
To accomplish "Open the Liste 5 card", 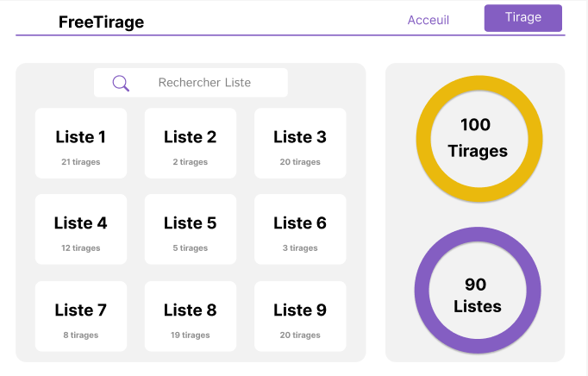I will pyautogui.click(x=191, y=229).
